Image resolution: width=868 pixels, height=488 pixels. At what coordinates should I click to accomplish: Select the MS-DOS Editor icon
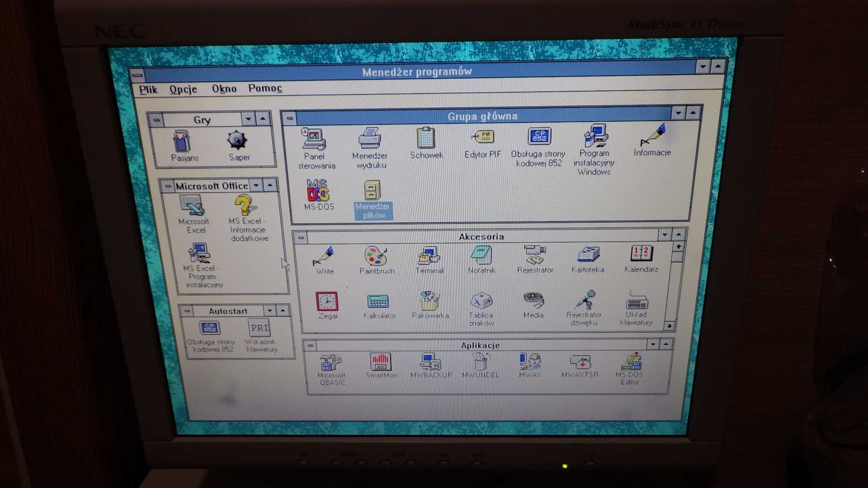point(631,361)
